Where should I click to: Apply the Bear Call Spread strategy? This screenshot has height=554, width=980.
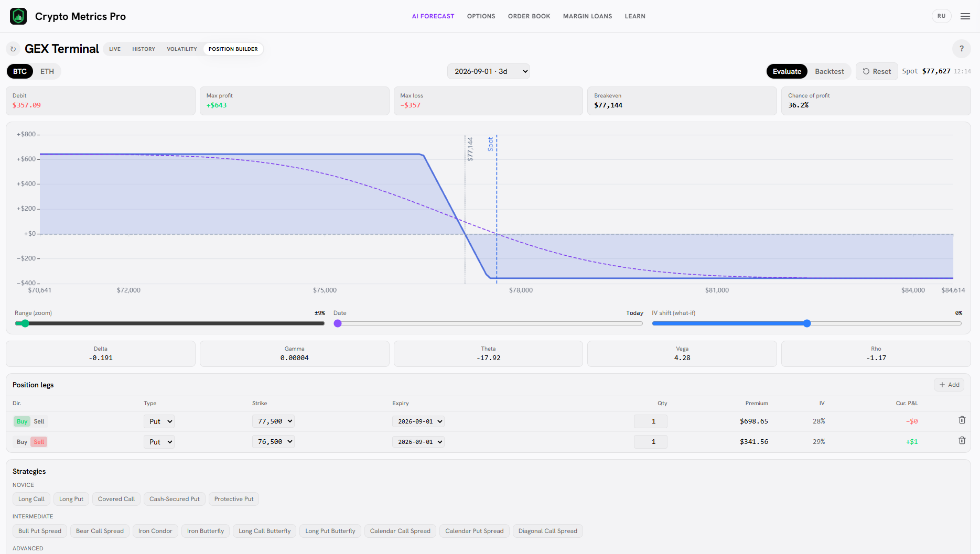[100, 531]
